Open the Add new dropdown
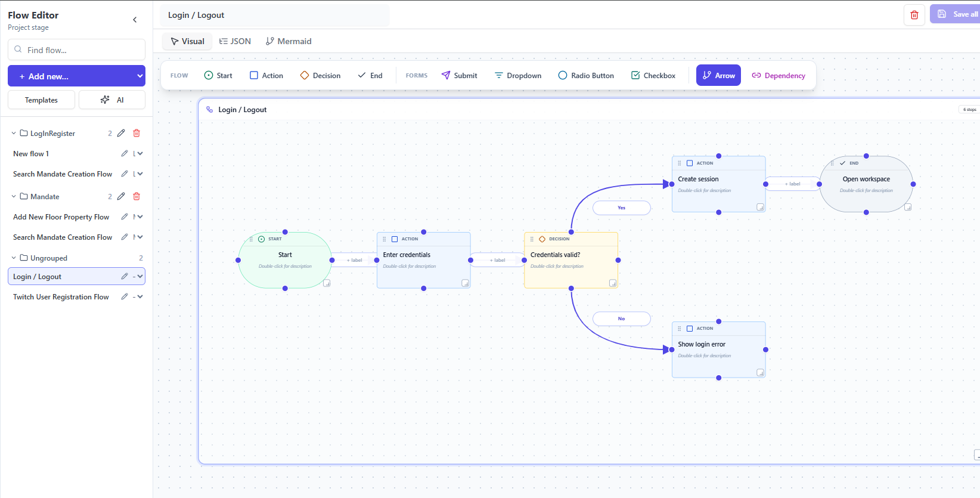The height and width of the screenshot is (498, 980). (x=141, y=76)
